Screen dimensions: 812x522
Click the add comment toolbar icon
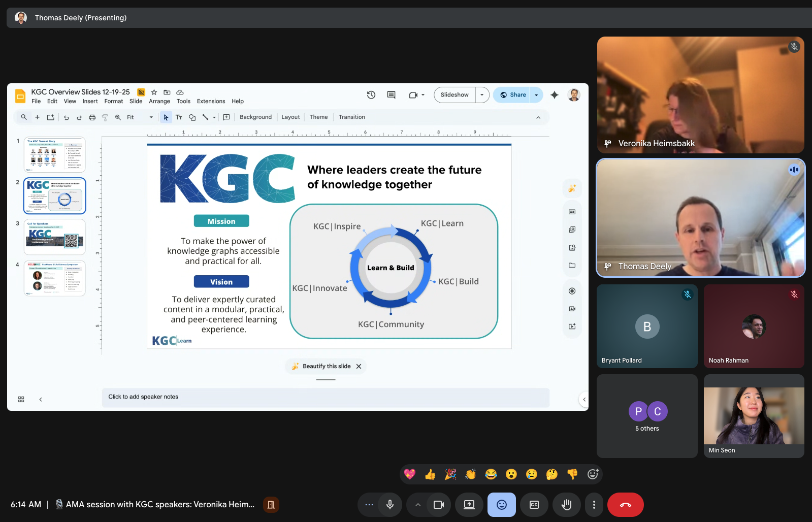point(226,117)
